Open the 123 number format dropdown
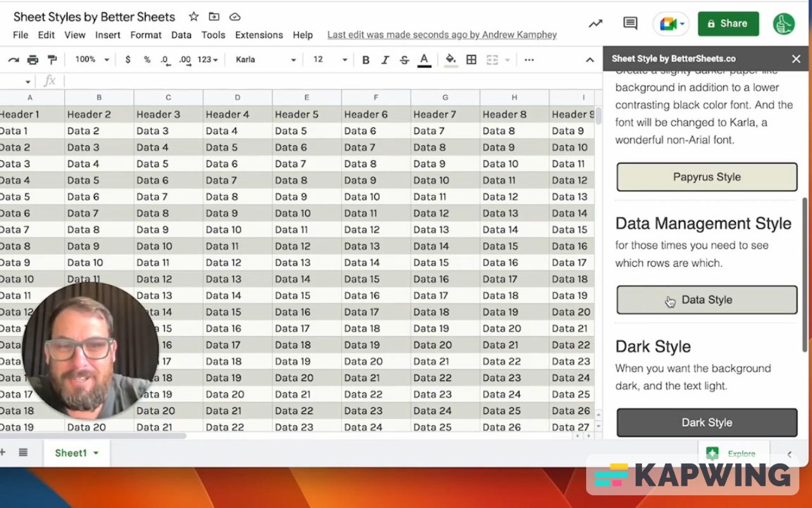This screenshot has height=508, width=812. tap(207, 60)
